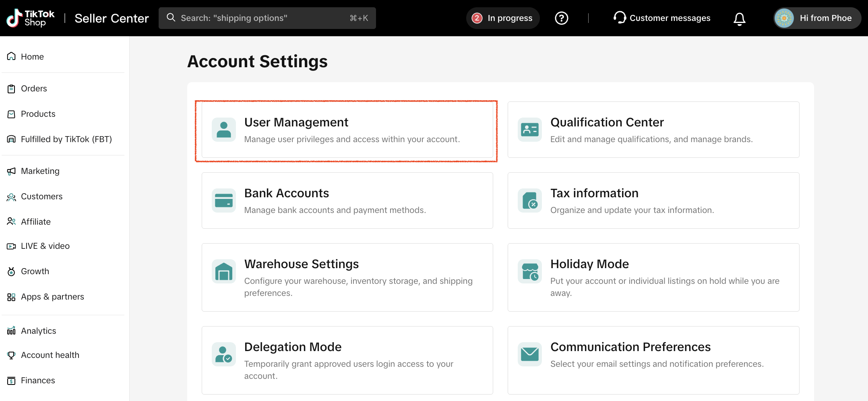Image resolution: width=868 pixels, height=401 pixels.
Task: Click the TikTok Shop logo
Action: click(31, 18)
